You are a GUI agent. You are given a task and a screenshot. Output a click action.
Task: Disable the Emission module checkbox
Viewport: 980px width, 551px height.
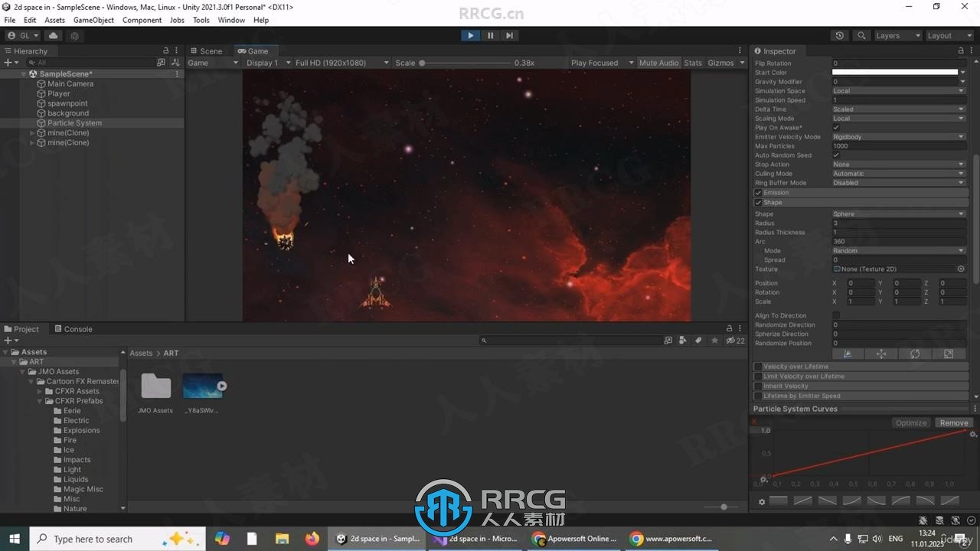759,193
